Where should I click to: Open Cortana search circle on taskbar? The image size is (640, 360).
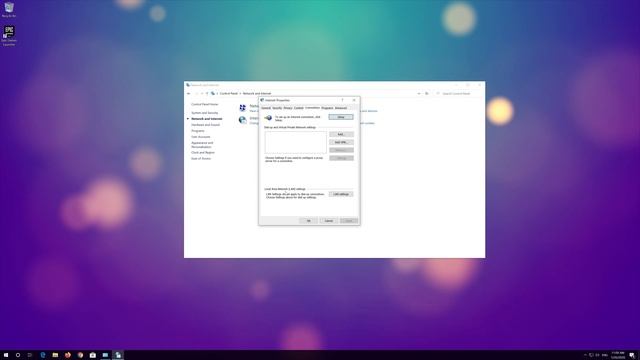(18, 355)
